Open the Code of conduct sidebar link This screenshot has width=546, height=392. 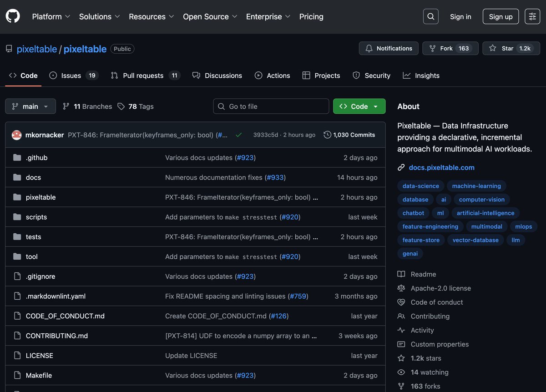click(430, 302)
